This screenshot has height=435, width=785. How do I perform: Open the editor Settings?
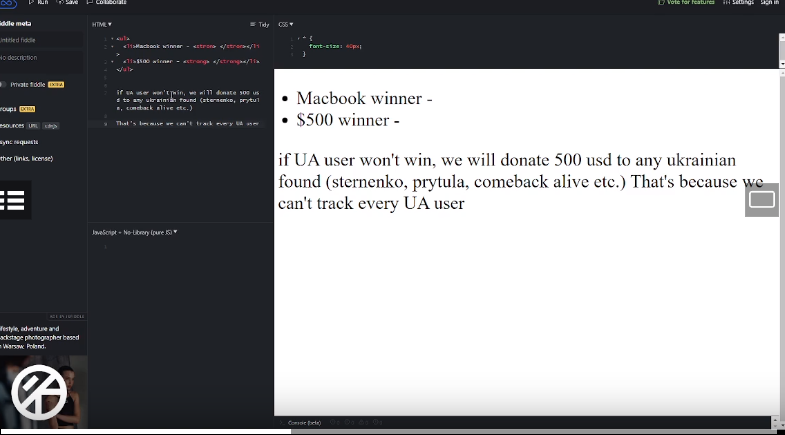[738, 3]
